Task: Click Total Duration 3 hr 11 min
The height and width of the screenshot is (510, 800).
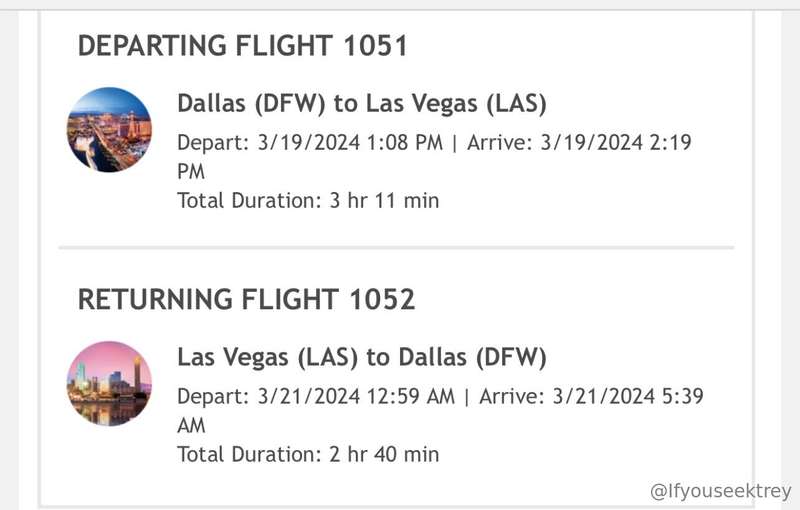Action: click(308, 200)
